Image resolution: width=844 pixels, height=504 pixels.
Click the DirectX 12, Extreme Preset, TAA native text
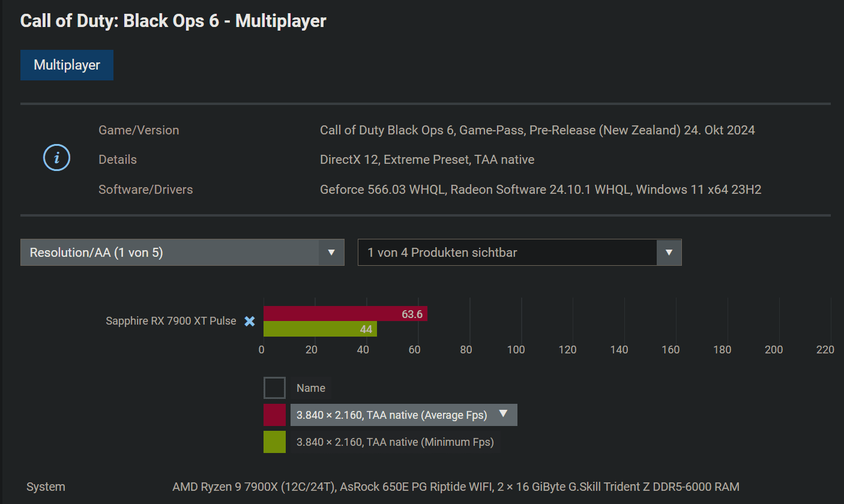point(427,160)
